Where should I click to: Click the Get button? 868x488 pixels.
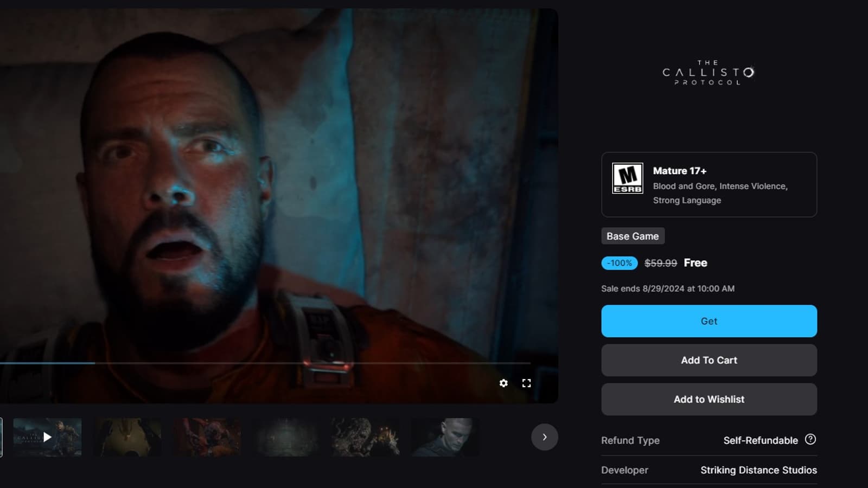coord(709,321)
